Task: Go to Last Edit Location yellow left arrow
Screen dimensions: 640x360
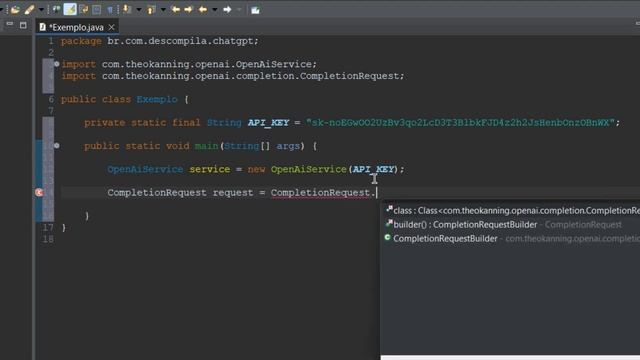Action: [176, 9]
